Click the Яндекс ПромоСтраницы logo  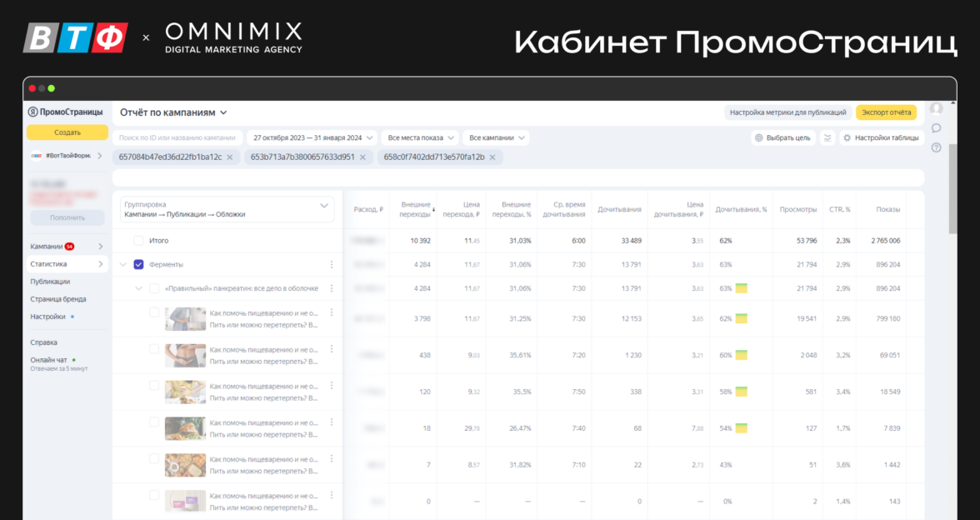coord(66,112)
